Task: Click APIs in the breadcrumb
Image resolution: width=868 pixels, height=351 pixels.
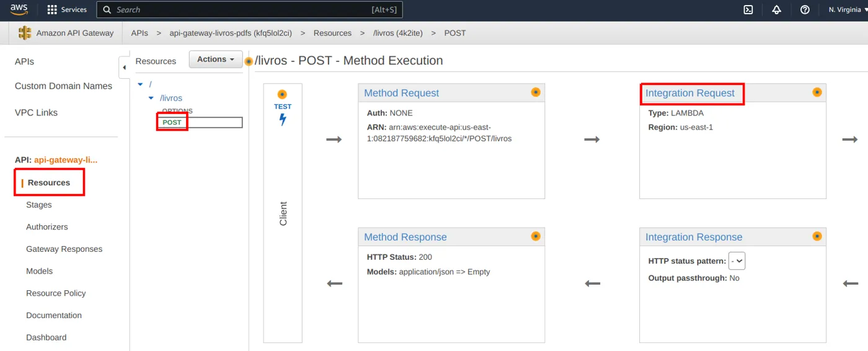Action: 139,33
